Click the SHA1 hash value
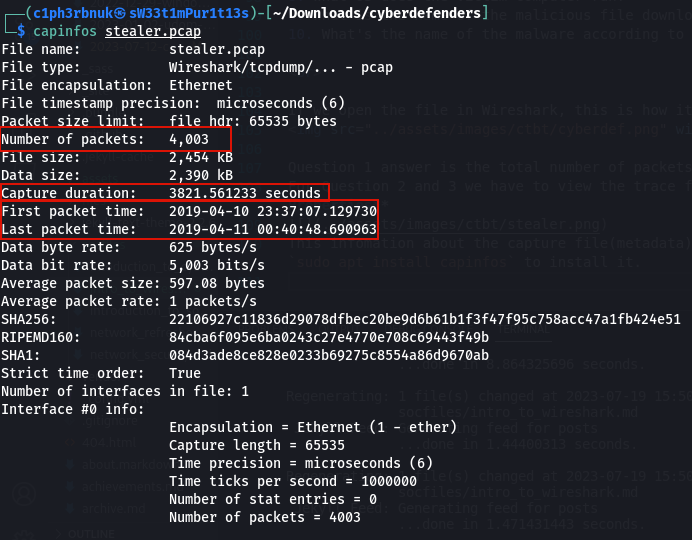Image resolution: width=692 pixels, height=540 pixels. tap(329, 355)
